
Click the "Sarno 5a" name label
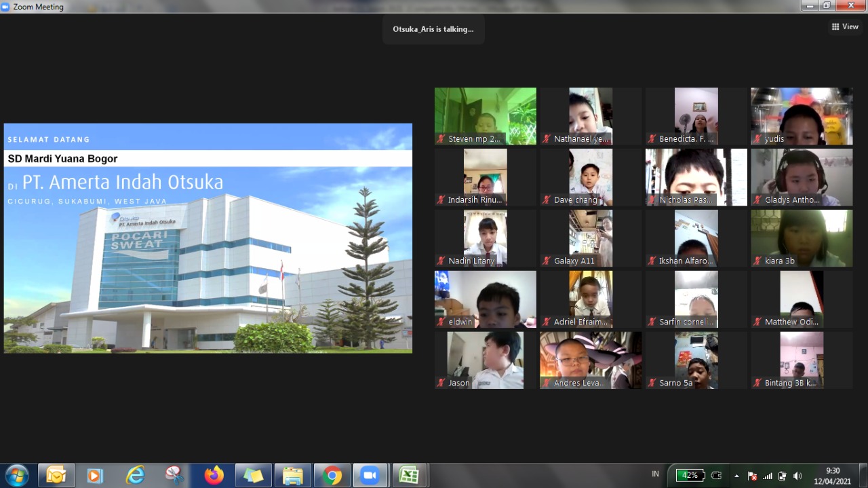(x=676, y=383)
